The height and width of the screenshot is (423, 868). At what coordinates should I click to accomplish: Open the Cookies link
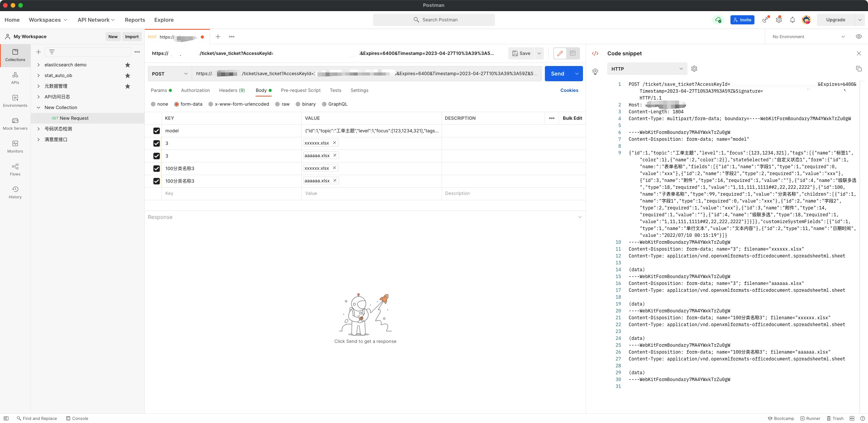click(569, 90)
